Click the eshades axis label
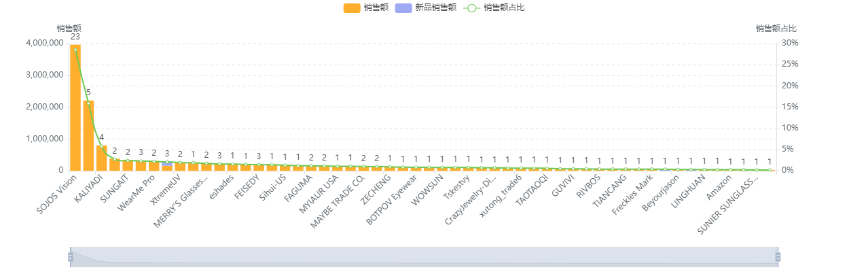The width and height of the screenshot is (868, 272). [221, 186]
